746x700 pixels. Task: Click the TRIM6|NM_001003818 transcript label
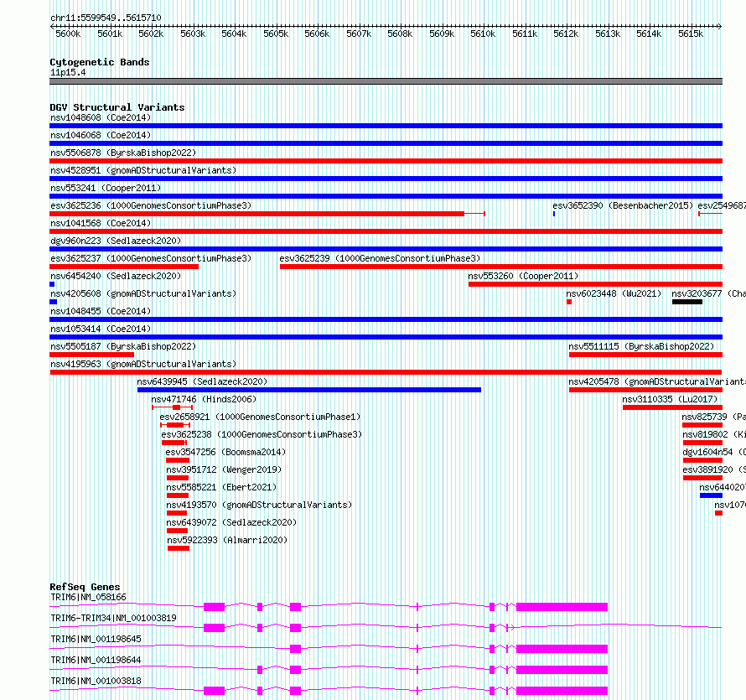tap(96, 681)
